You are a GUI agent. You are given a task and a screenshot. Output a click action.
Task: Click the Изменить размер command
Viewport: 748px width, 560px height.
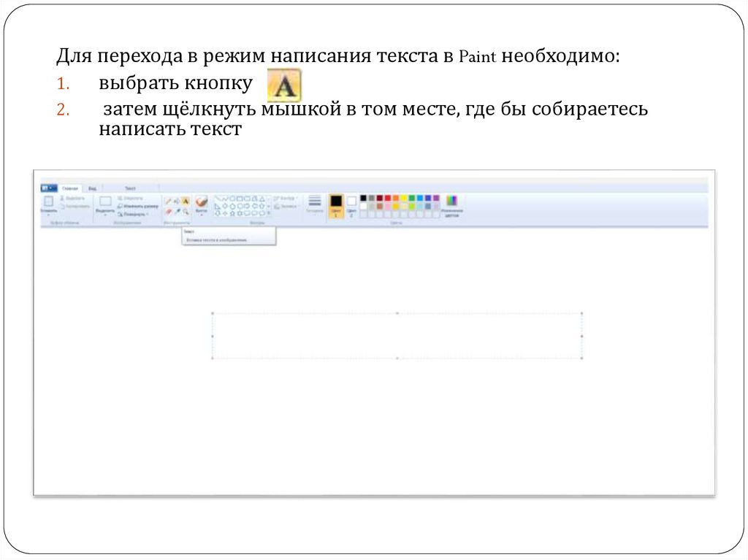tap(138, 206)
